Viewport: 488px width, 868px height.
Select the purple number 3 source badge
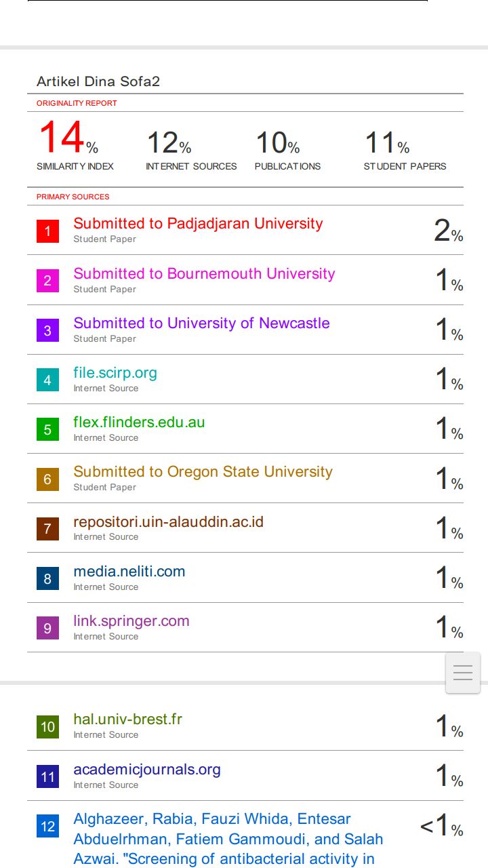[47, 330]
